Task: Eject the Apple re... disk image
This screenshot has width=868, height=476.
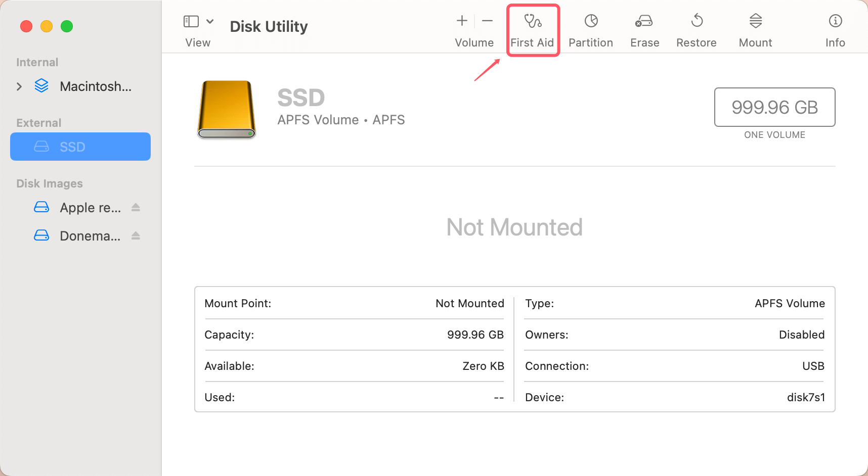Action: (x=136, y=208)
